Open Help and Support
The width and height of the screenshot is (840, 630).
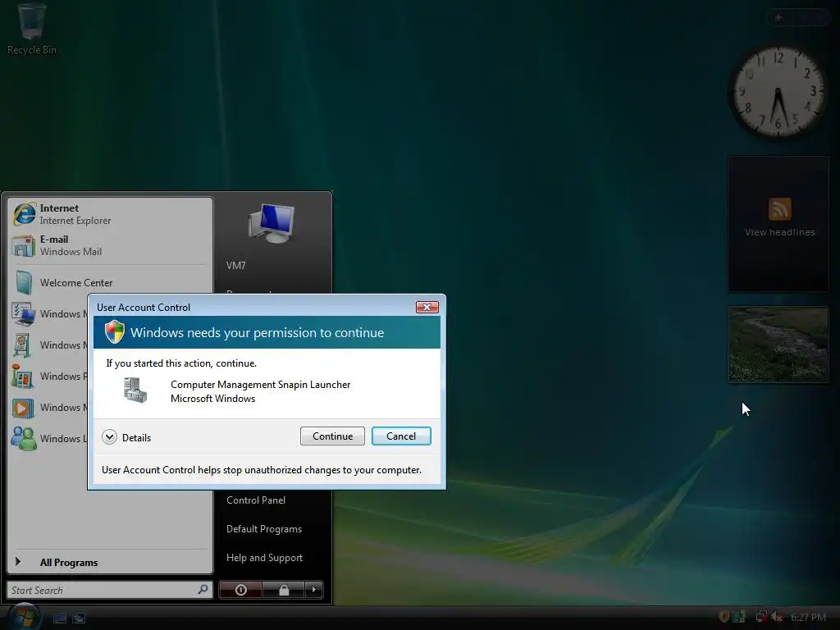click(264, 558)
